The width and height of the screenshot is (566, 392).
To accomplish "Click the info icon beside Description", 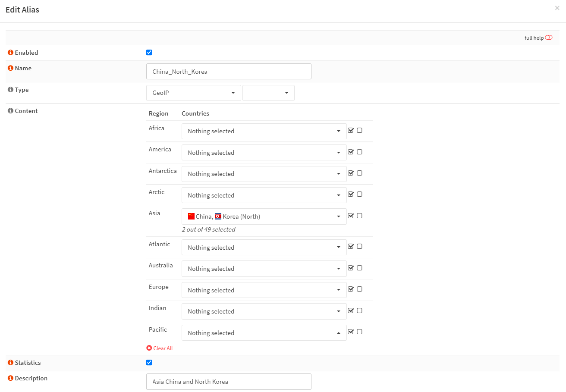I will pos(10,378).
